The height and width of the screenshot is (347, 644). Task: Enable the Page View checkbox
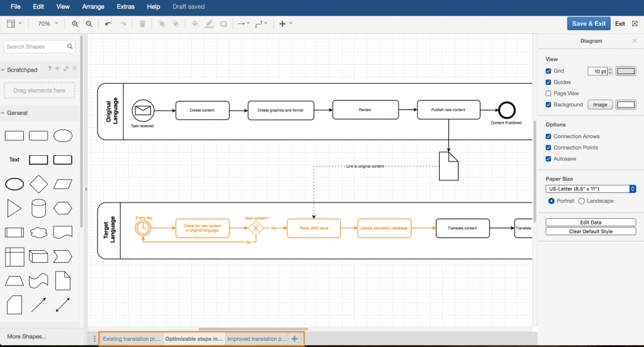[x=548, y=93]
